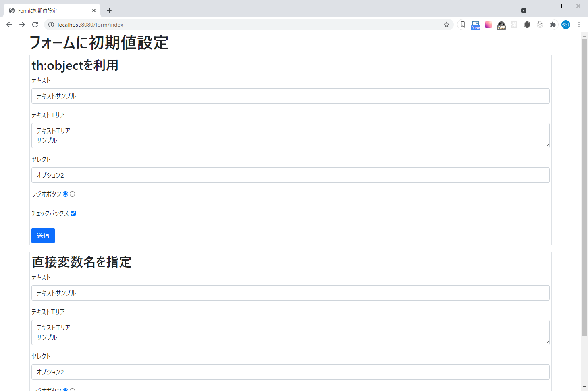Select the empty second radio button of ラジオボタン

click(x=72, y=194)
